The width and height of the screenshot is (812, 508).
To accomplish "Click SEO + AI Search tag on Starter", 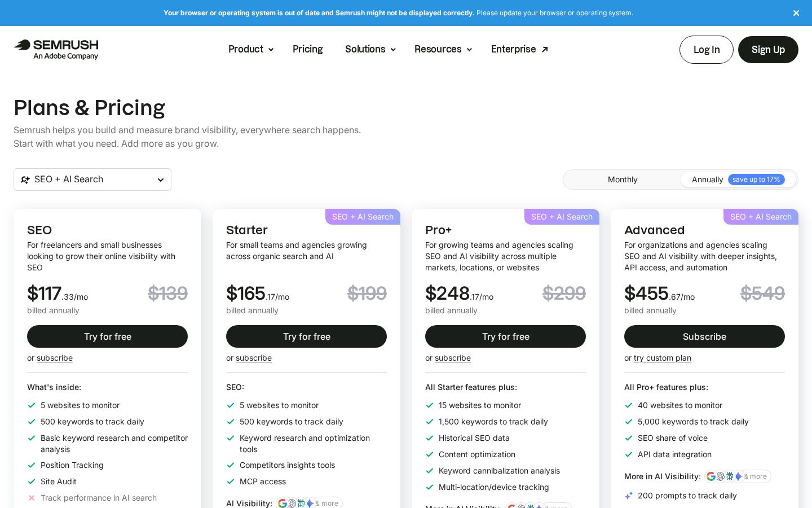I will 363,217.
